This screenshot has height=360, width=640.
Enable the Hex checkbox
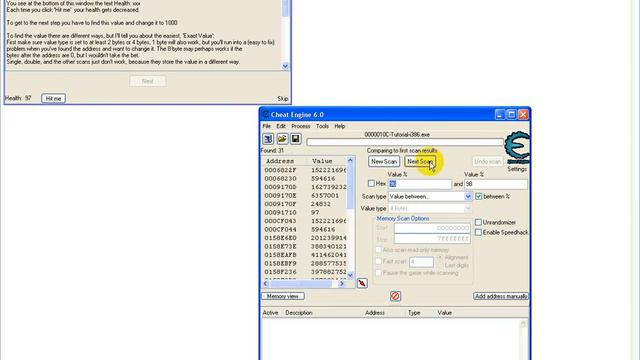(x=371, y=183)
